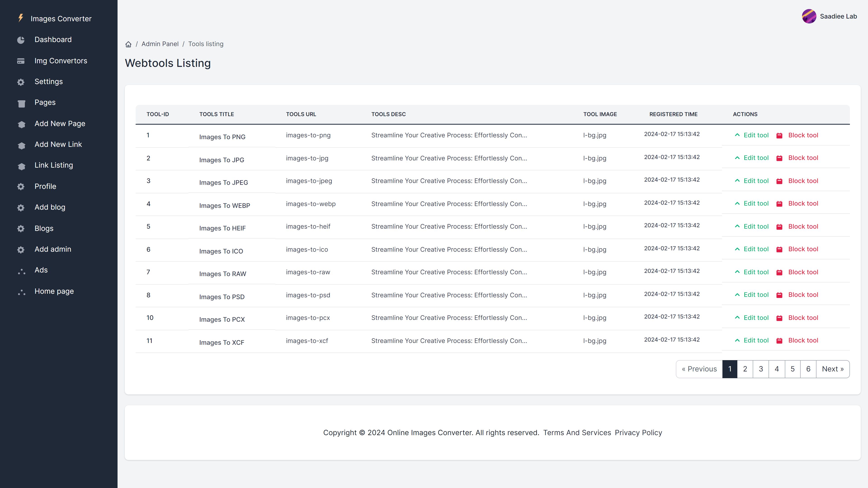Open Link Listing from the sidebar
868x488 pixels.
[54, 165]
